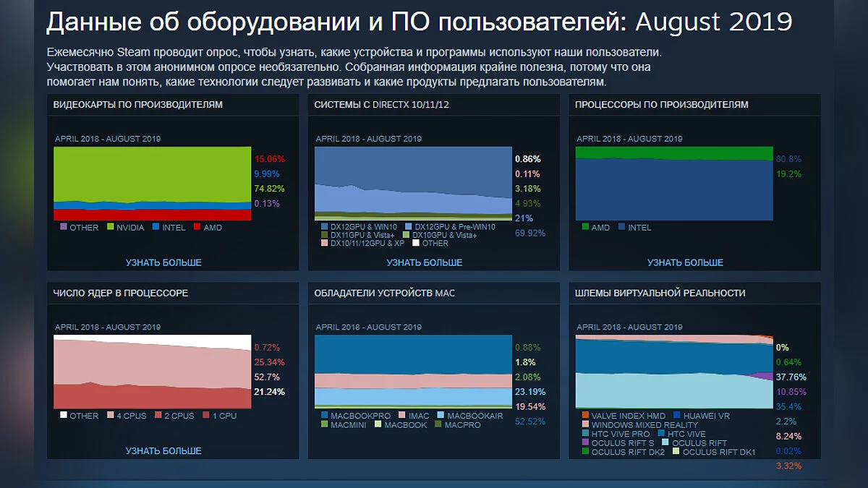Click the DirectX systems area chart
The height and width of the screenshot is (488, 868).
click(x=414, y=184)
